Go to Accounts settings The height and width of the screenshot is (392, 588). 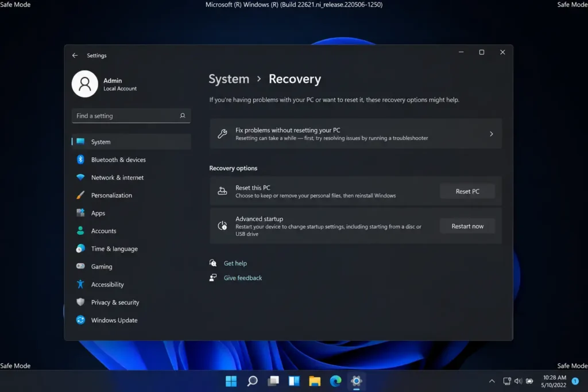(x=131, y=231)
